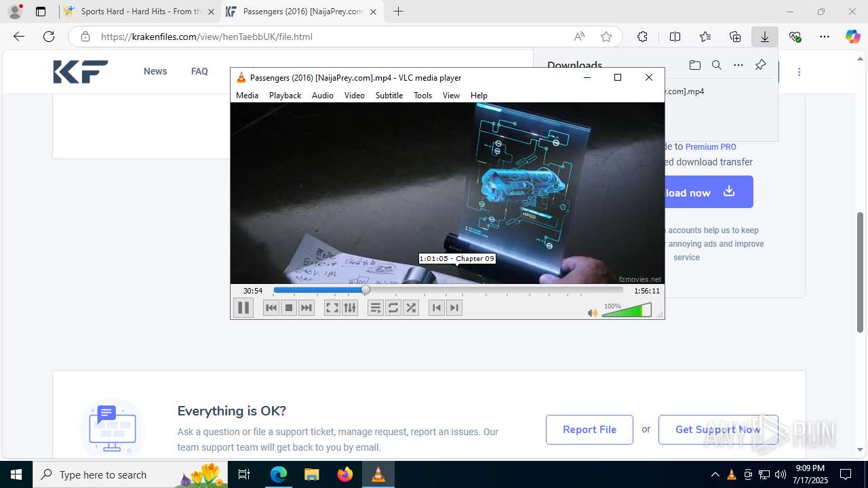
Task: Click the Report File button
Action: pyautogui.click(x=589, y=430)
